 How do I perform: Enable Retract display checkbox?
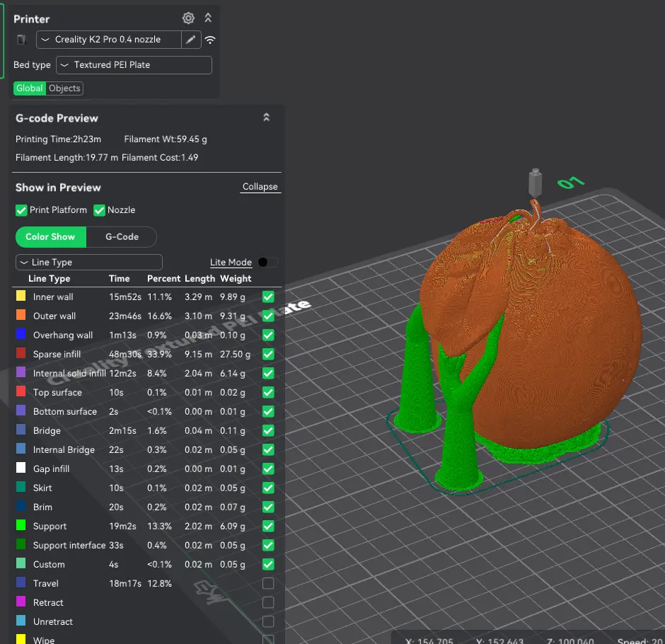tap(268, 602)
